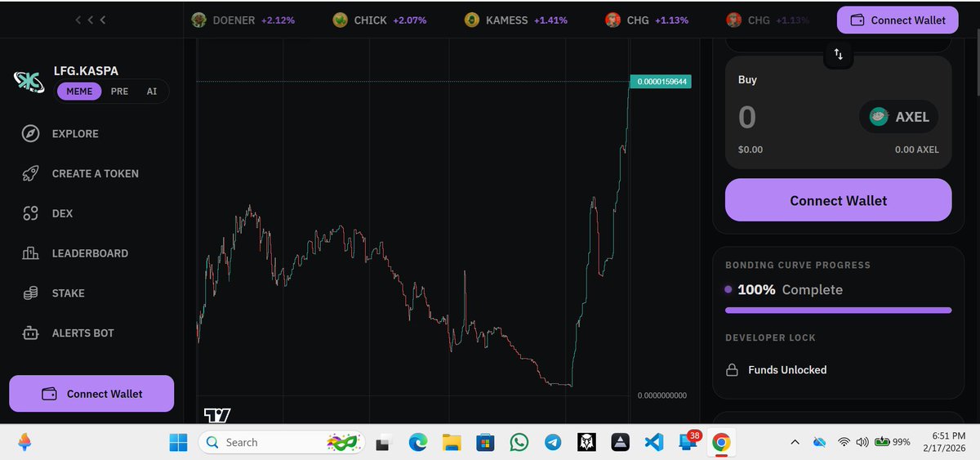This screenshot has height=460, width=980.
Task: Click the battery 99% indicator
Action: coord(893,442)
